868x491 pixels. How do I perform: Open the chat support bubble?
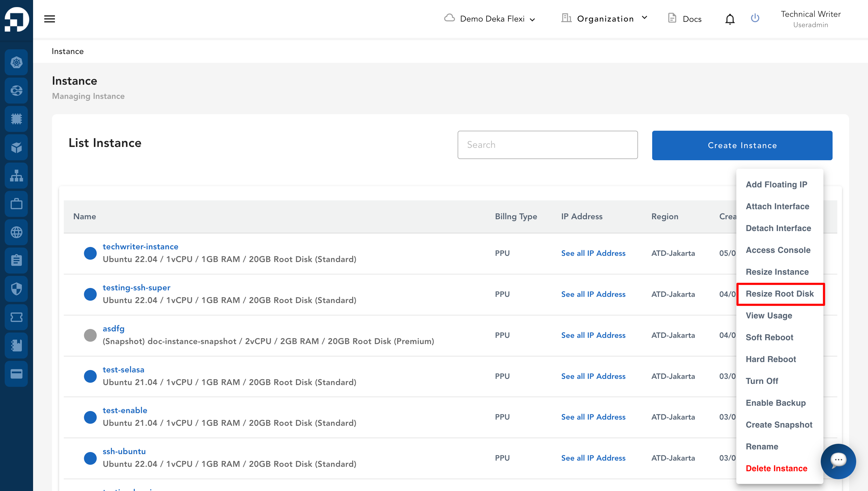coord(838,461)
